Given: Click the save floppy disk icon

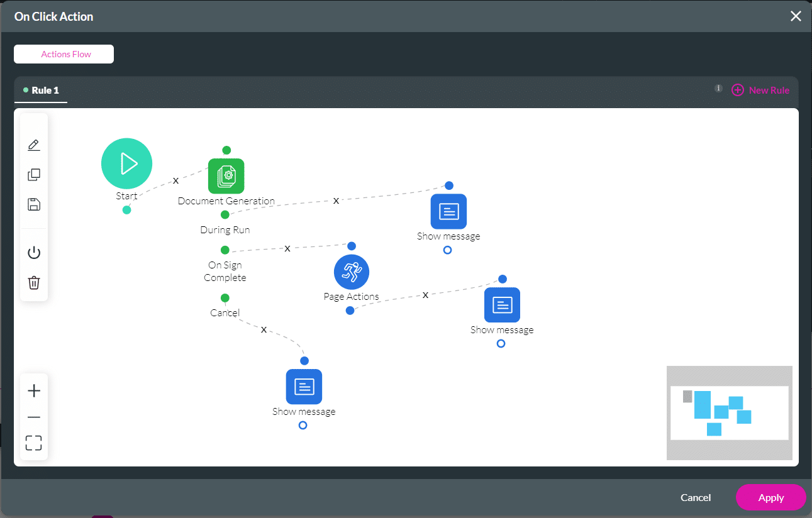Looking at the screenshot, I should 34,204.
